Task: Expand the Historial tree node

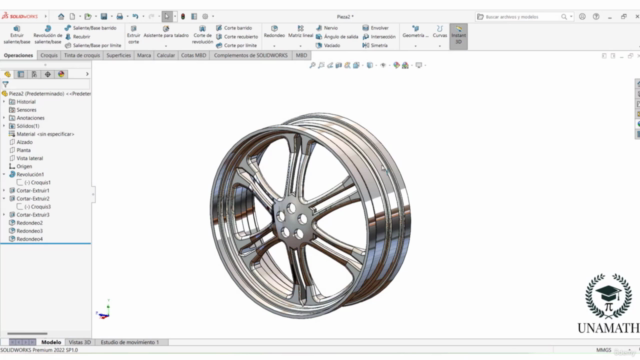Action: tap(4, 102)
